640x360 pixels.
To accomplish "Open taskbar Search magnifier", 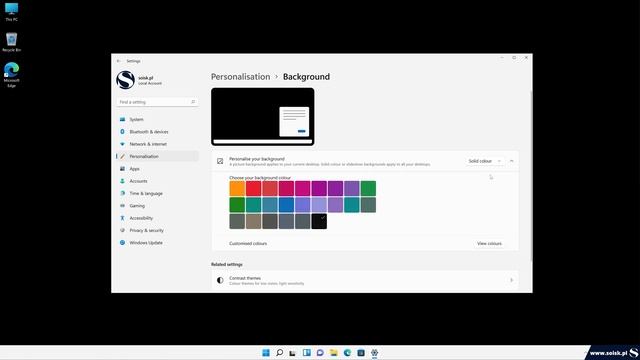I will click(280, 353).
